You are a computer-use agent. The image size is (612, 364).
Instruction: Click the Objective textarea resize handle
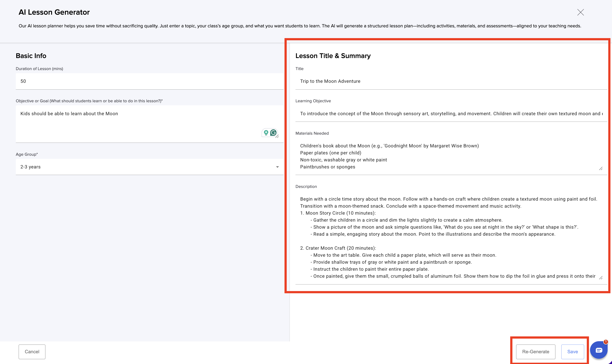pyautogui.click(x=277, y=137)
